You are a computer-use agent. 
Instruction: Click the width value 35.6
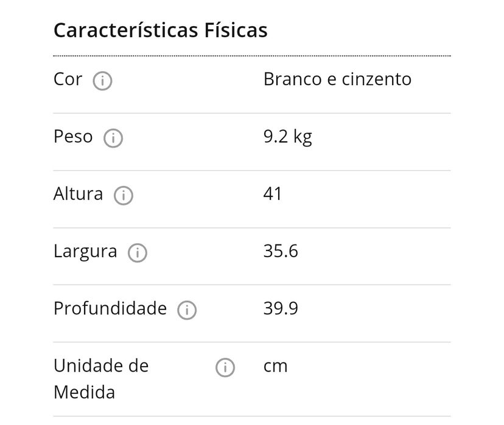point(281,252)
